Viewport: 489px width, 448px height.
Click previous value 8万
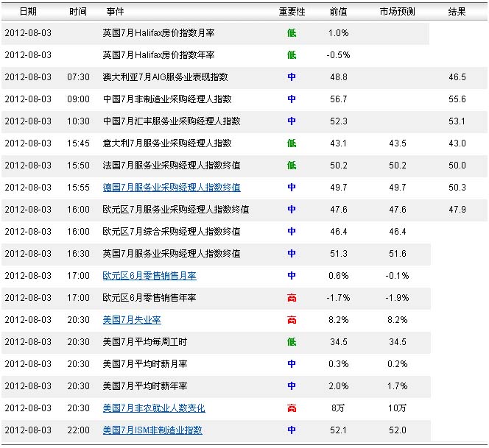338,408
